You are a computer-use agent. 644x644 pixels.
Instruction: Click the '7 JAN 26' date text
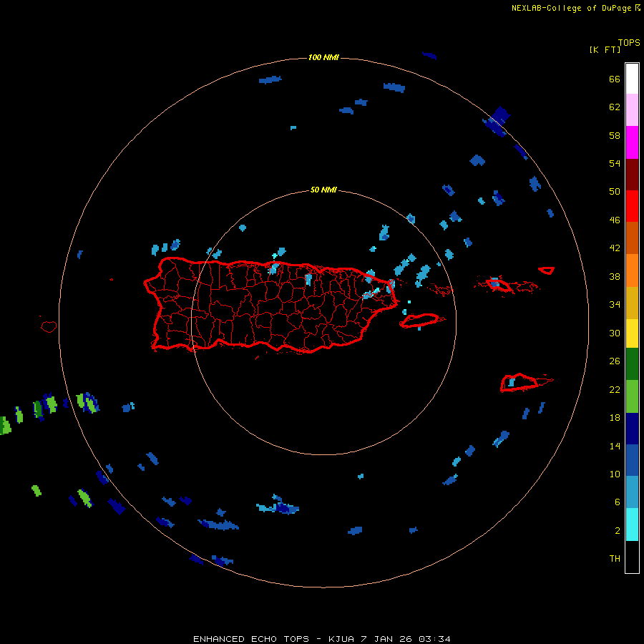click(x=387, y=639)
